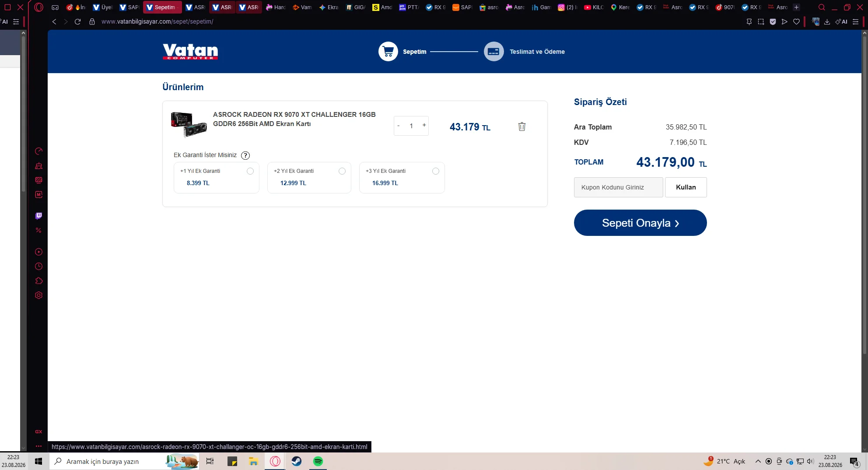Apply coupon with Kullan button

686,187
